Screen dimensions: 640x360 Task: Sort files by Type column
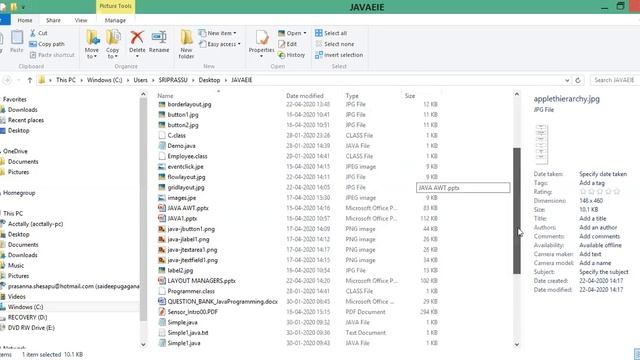coord(352,96)
